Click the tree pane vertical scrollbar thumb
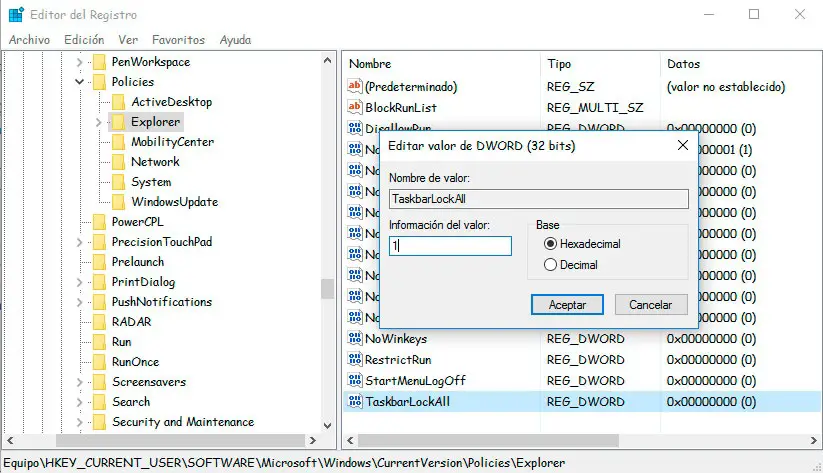 (328, 289)
